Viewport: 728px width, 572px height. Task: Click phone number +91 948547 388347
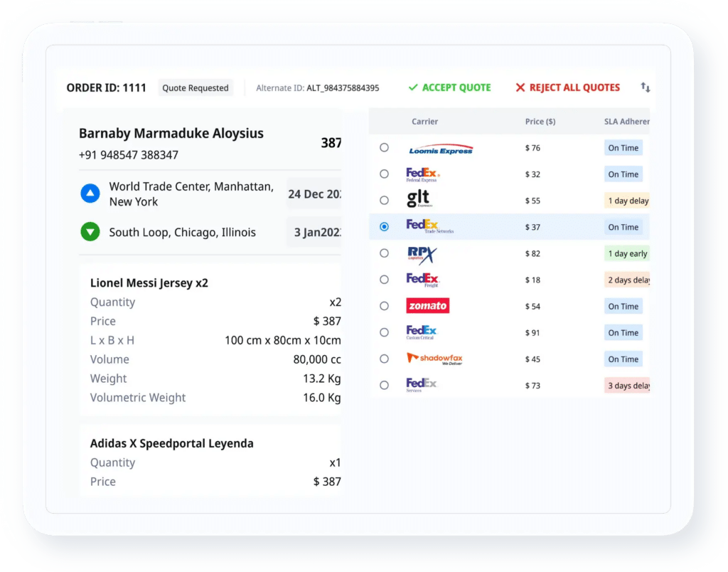point(129,154)
